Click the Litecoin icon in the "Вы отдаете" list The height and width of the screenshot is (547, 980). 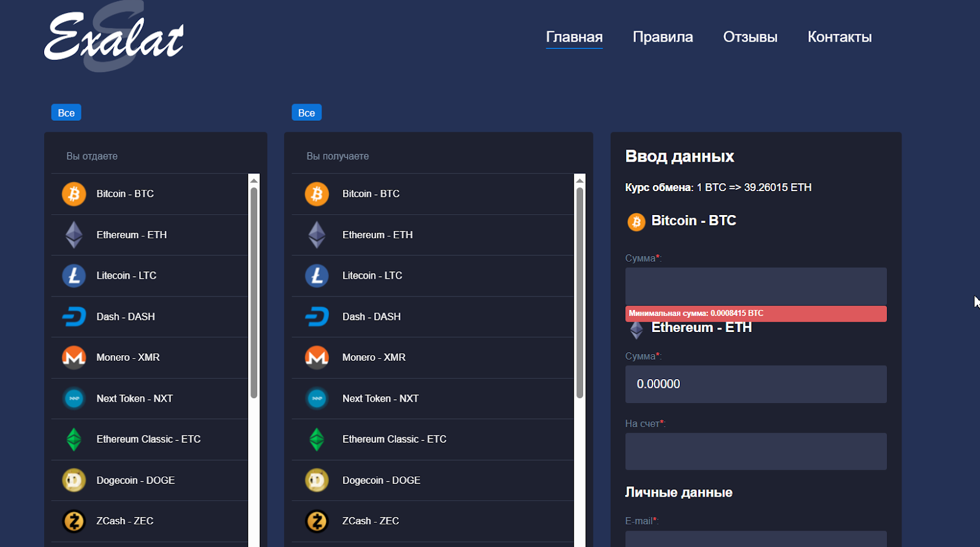click(74, 276)
